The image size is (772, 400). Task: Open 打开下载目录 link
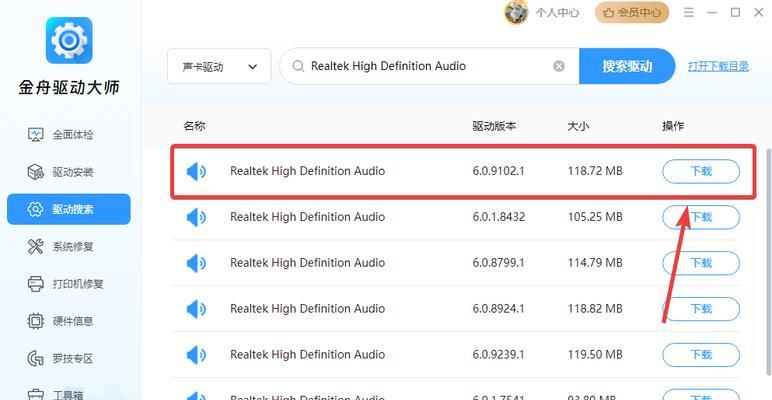[718, 67]
